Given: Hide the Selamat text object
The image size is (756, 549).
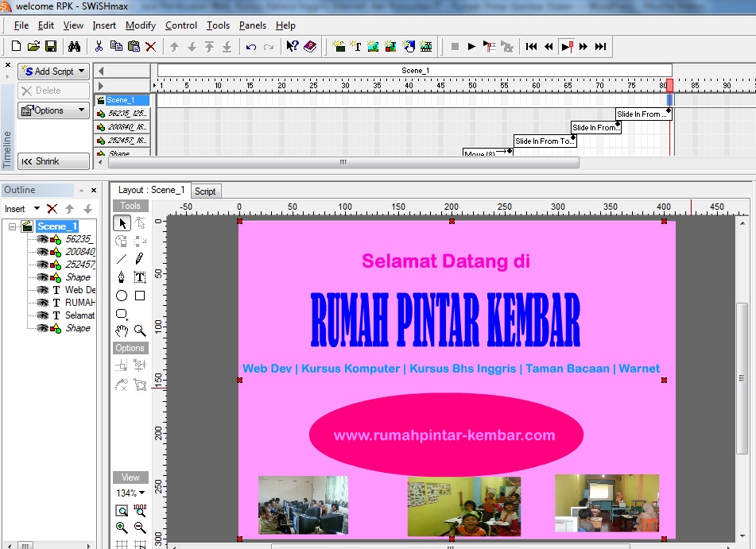Looking at the screenshot, I should point(43,315).
